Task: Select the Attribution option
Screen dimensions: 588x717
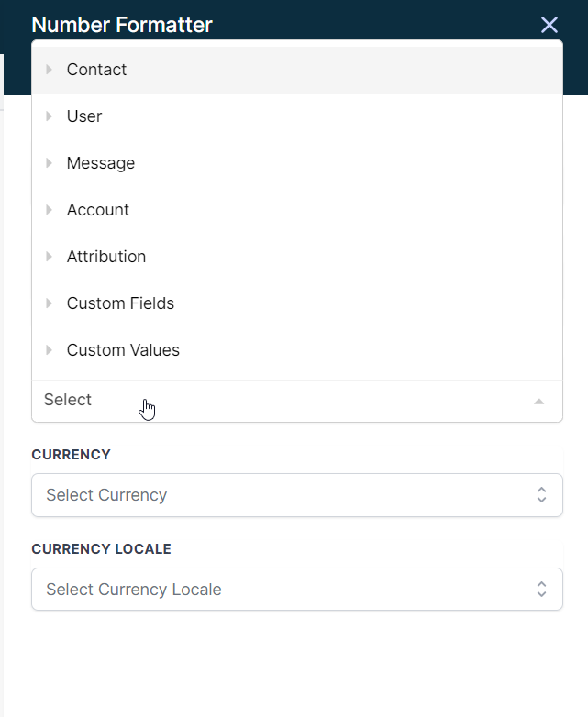Action: click(x=297, y=257)
